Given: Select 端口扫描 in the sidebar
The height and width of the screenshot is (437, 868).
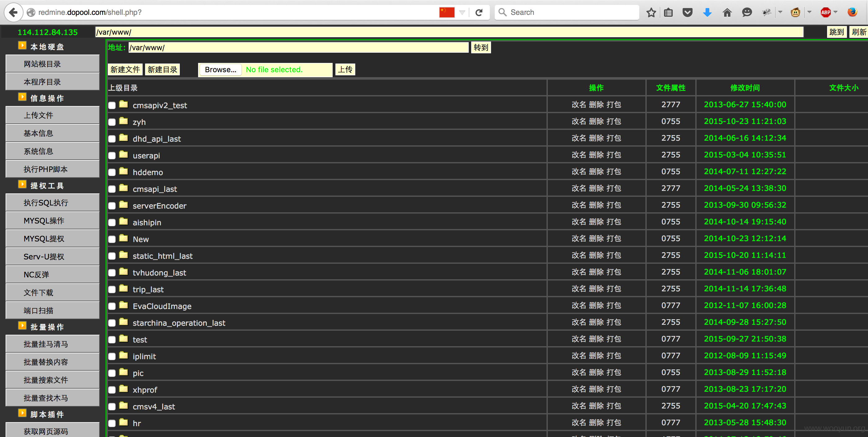Looking at the screenshot, I should click(53, 310).
